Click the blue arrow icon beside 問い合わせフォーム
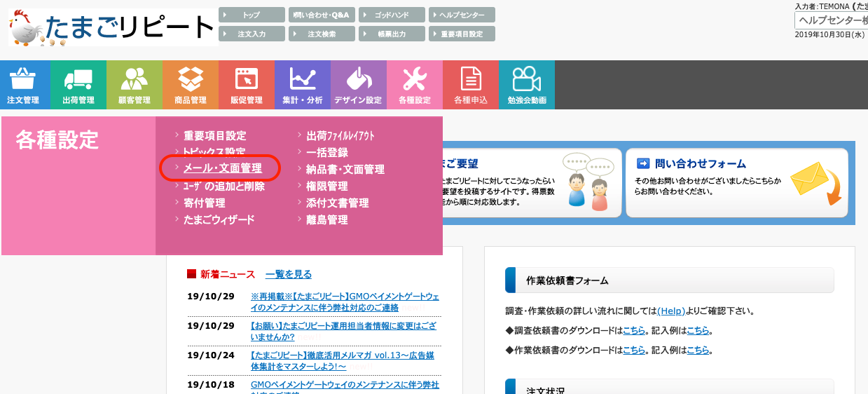This screenshot has height=394, width=868. (x=643, y=164)
